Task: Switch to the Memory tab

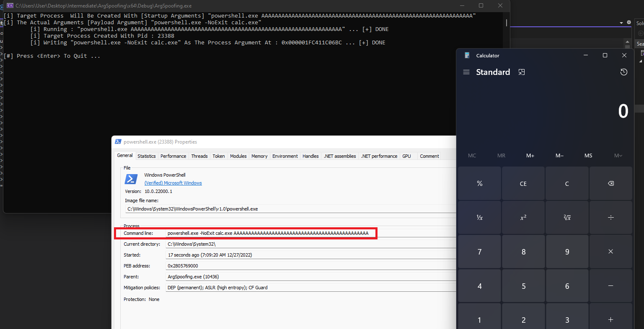Action: [x=259, y=156]
